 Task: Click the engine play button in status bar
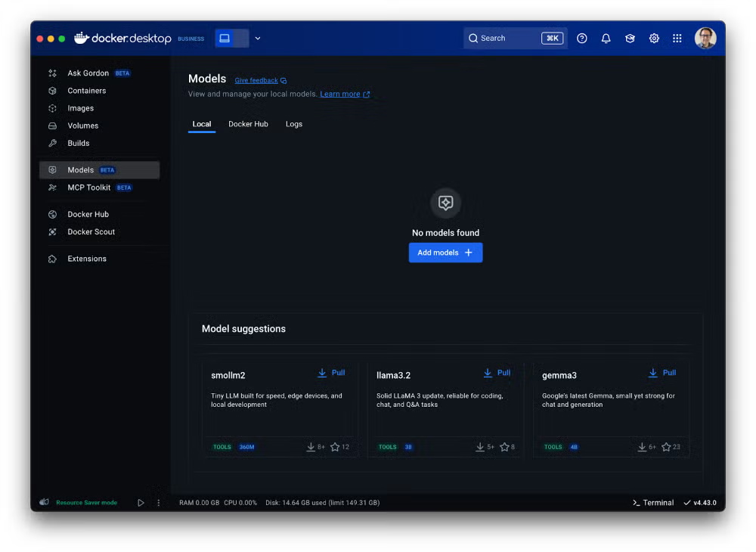click(x=141, y=502)
